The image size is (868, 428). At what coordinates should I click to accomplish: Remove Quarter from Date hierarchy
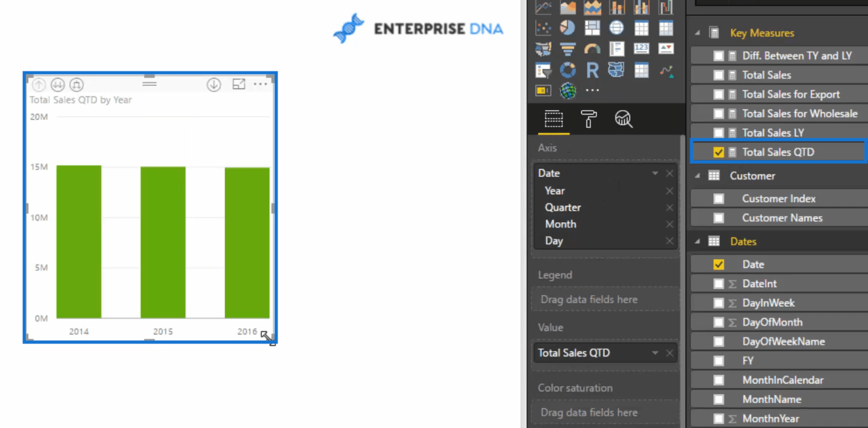pos(669,208)
